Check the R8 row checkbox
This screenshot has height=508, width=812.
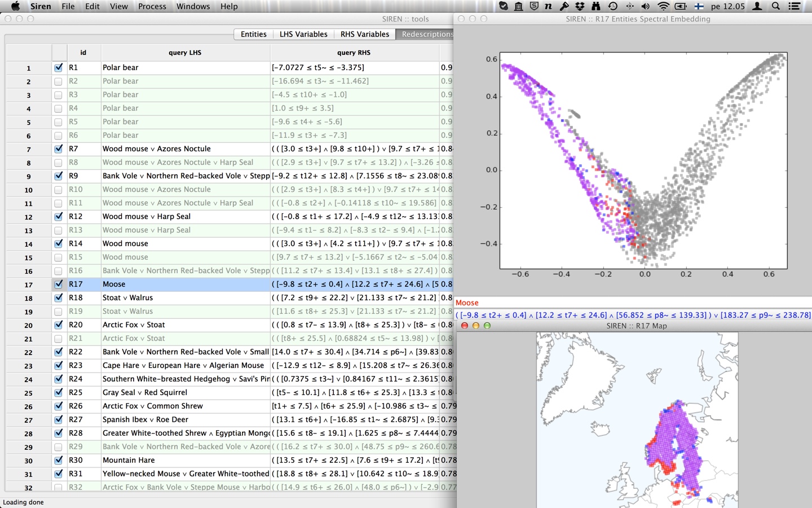59,163
